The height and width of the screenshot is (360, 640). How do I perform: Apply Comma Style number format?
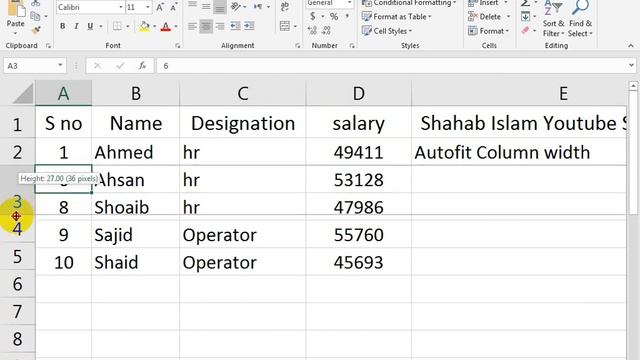tap(347, 16)
